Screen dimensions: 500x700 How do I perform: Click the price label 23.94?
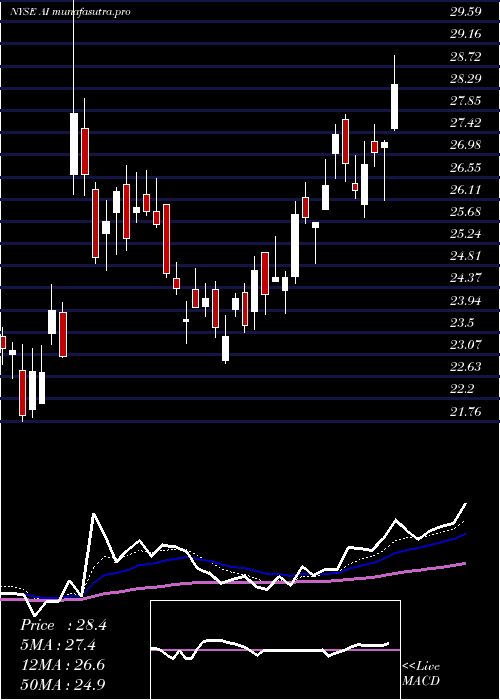click(x=466, y=300)
